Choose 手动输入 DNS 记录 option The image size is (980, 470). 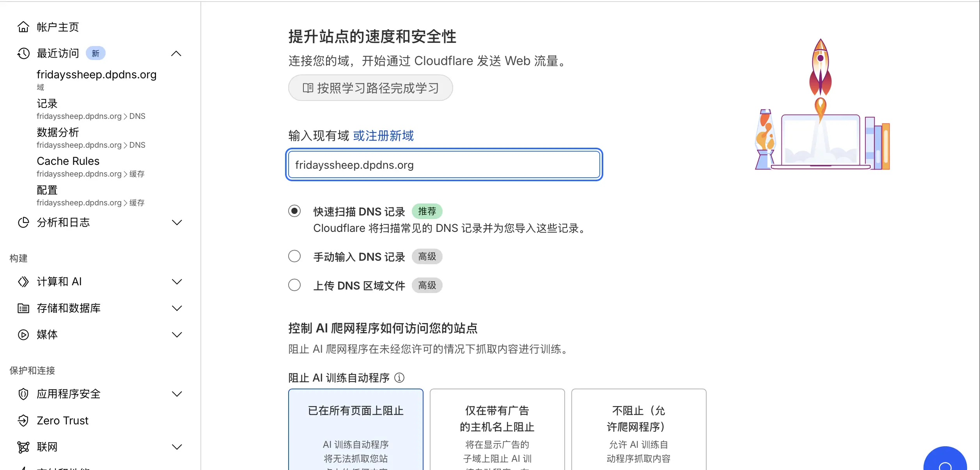(x=294, y=256)
